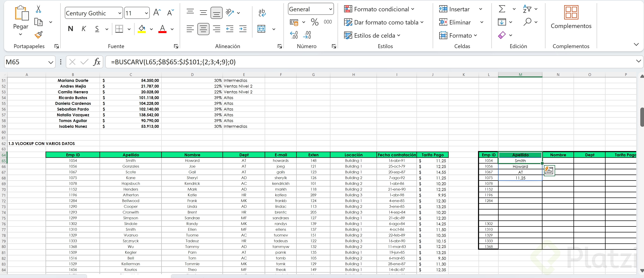Click the Wrap text icon
644x278 pixels.
262,12
